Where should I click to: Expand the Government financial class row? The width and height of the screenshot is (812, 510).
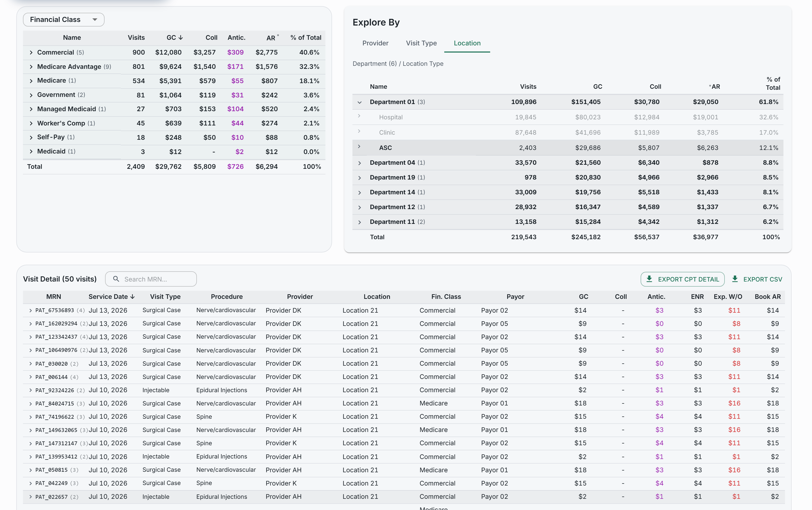(31, 95)
